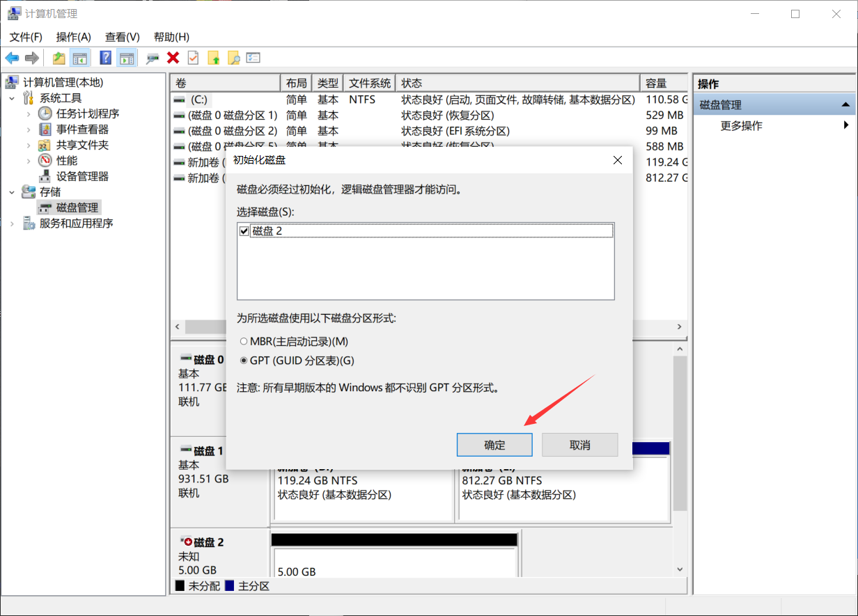
Task: Expand 更多操作 submenu arrow
Action: (846, 125)
